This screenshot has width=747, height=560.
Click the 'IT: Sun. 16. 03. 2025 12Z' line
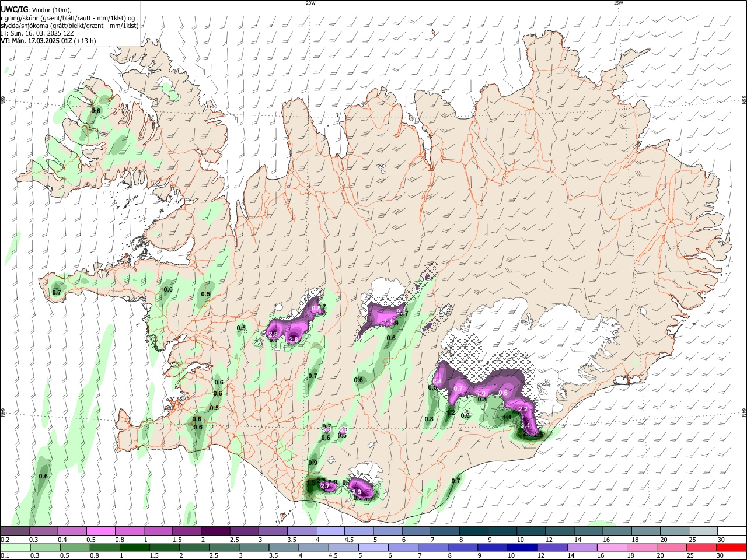[x=37, y=33]
